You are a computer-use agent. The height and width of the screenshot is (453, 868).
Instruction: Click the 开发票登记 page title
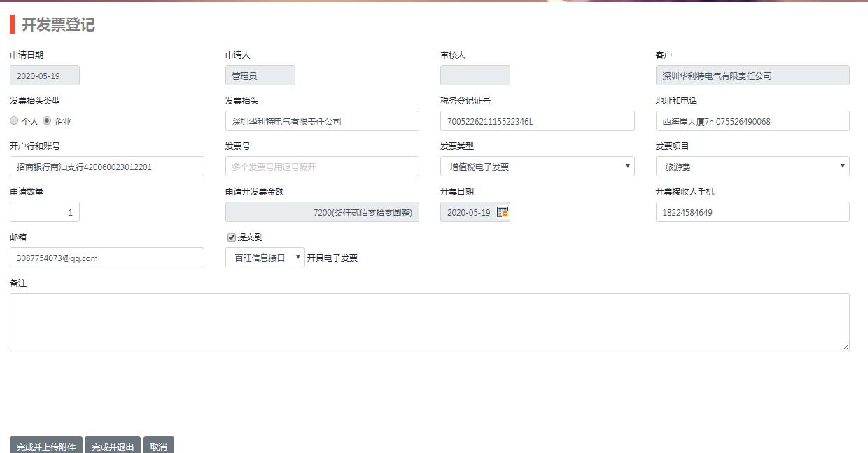(x=58, y=25)
